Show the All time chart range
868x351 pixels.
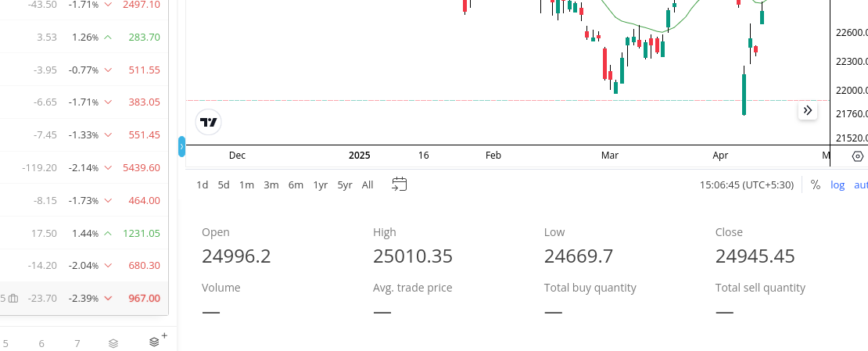(x=368, y=184)
